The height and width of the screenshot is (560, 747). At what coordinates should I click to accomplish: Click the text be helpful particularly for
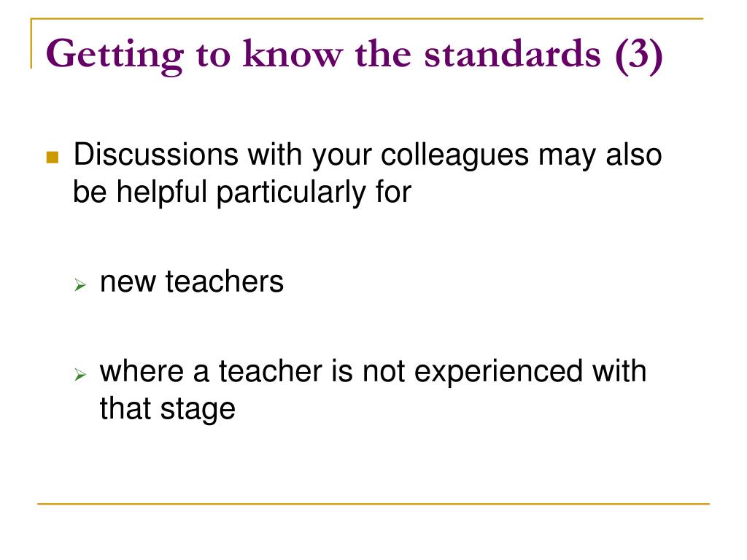click(242, 192)
